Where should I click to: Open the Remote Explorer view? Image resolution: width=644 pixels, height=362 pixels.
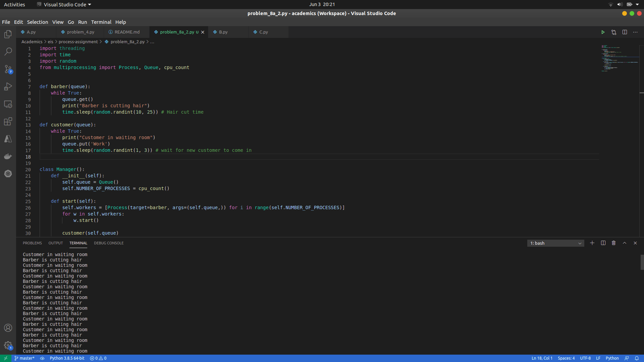tap(8, 104)
